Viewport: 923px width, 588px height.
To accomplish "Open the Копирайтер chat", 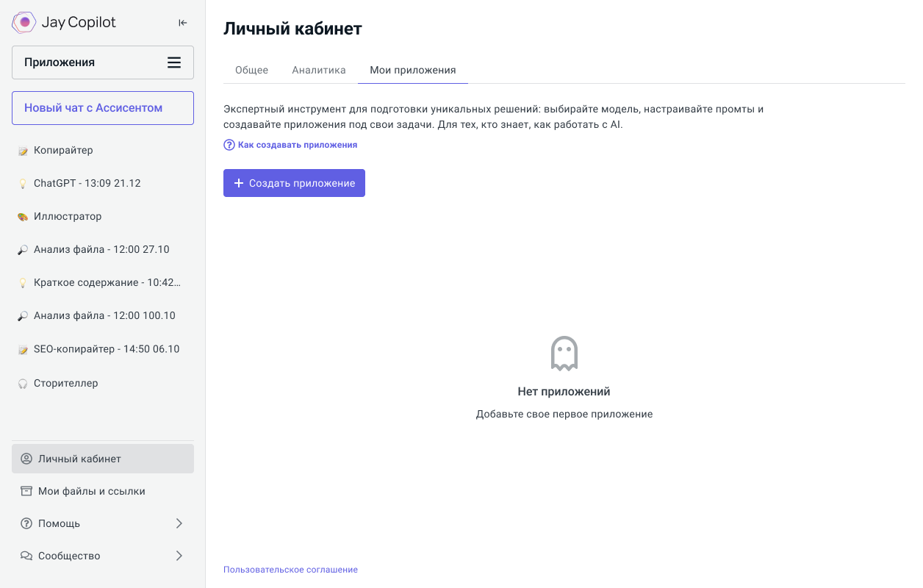I will [63, 150].
